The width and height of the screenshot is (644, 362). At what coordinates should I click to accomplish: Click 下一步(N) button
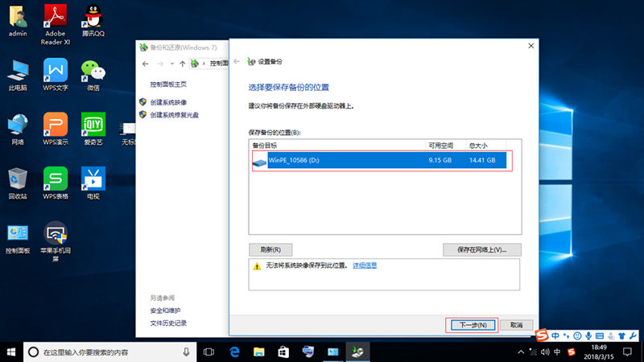[473, 325]
